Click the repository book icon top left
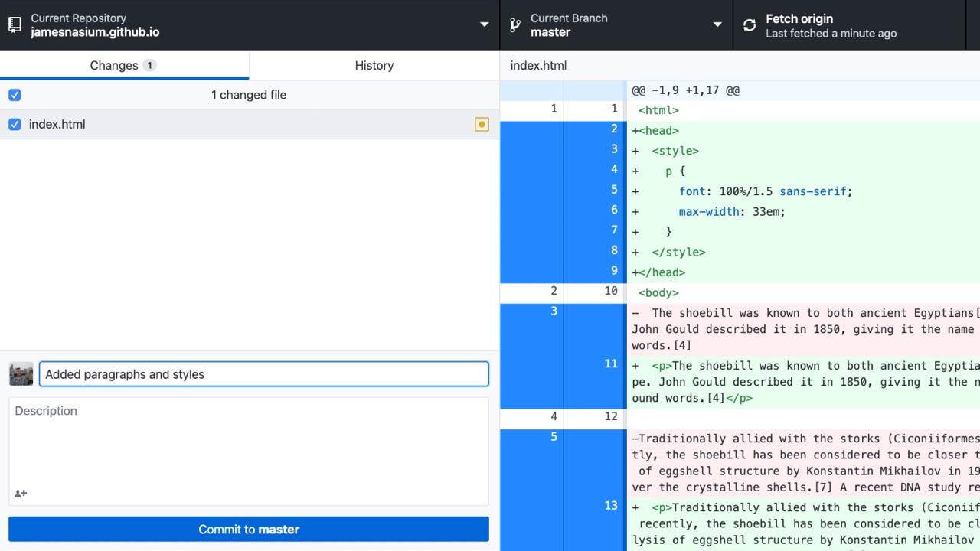The height and width of the screenshot is (551, 980). 13,24
